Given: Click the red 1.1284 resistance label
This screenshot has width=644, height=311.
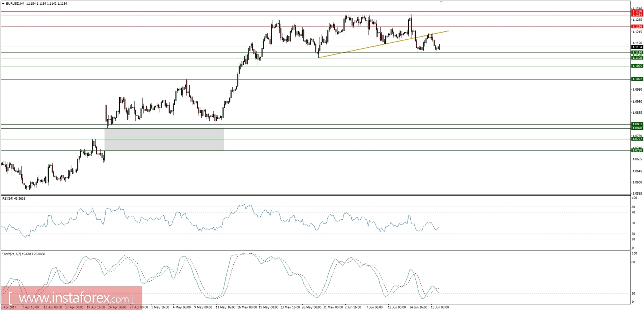Looking at the screenshot, I should pos(637,15).
